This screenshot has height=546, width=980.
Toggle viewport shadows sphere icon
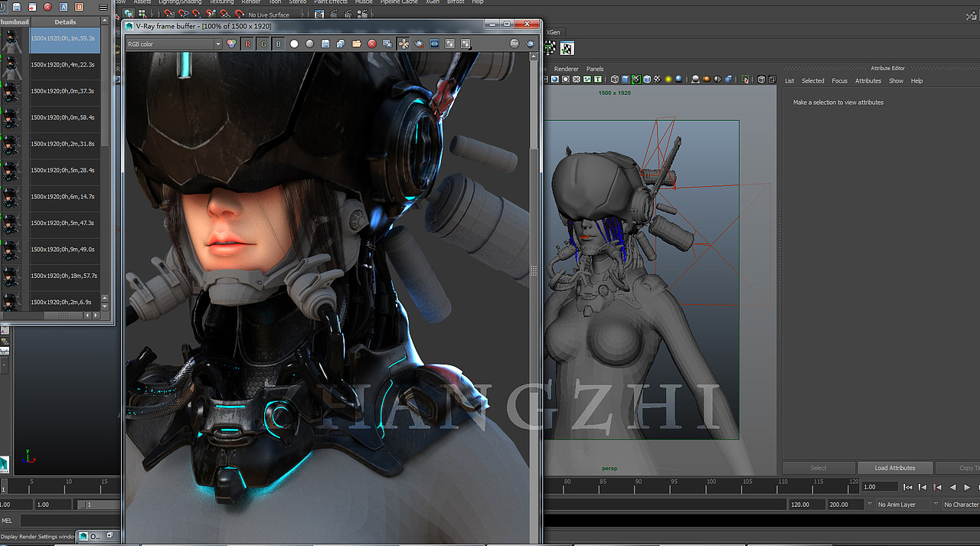click(x=679, y=79)
